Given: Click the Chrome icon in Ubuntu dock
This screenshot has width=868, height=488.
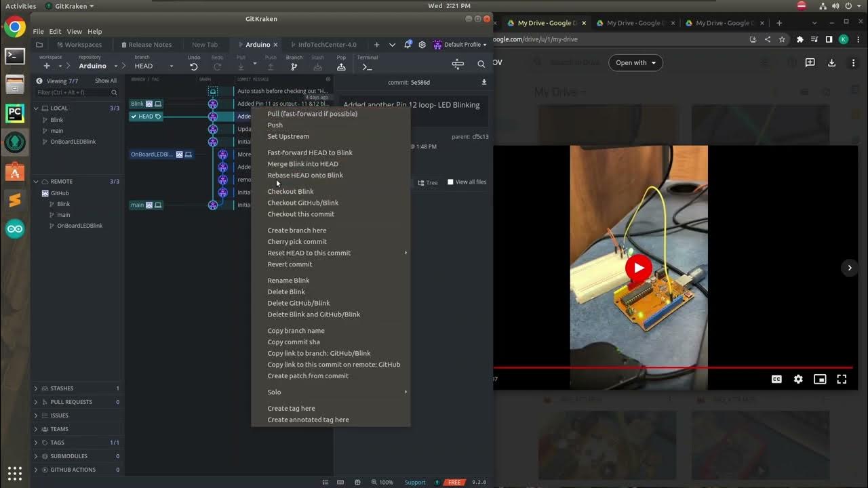Looking at the screenshot, I should pyautogui.click(x=15, y=28).
